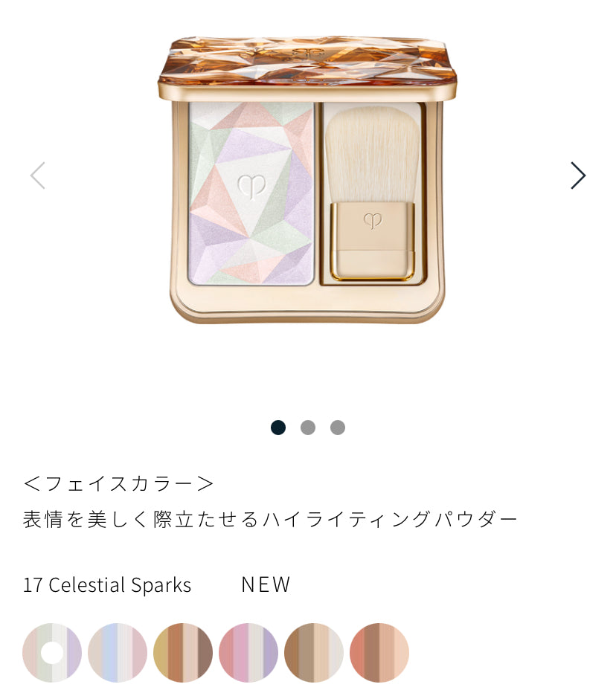
Task: Click the logo on the gold brush handle
Action: (x=372, y=221)
